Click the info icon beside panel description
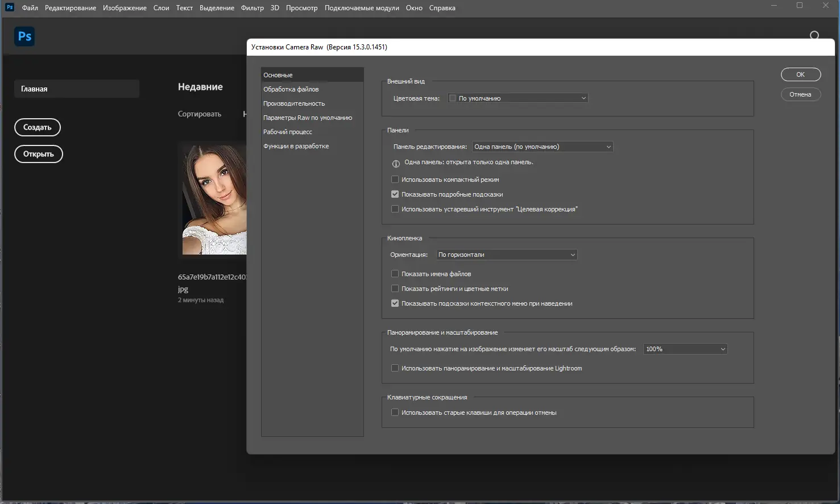This screenshot has width=840, height=504. pos(396,164)
